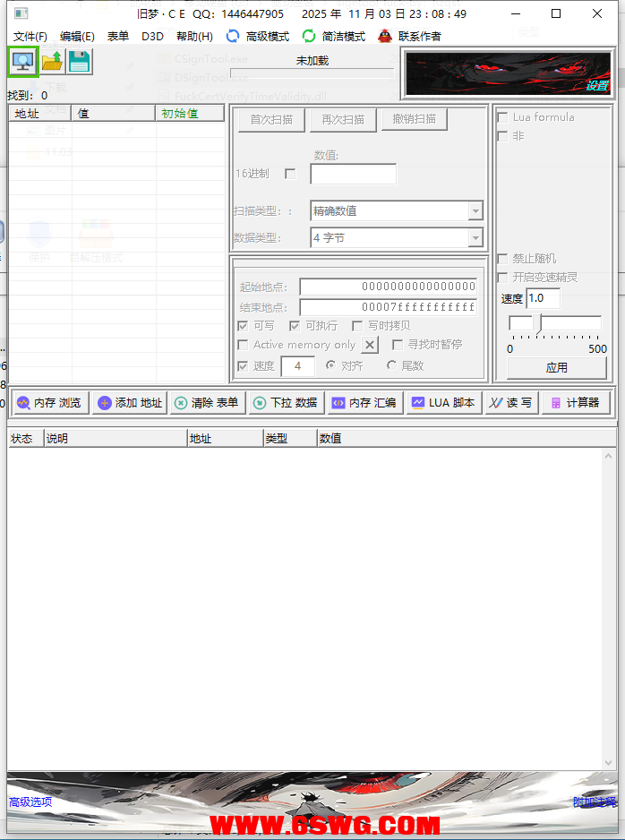Screen dimensions: 625x840
Task: Toggle the 16进制 hex checkbox
Action: 290,174
